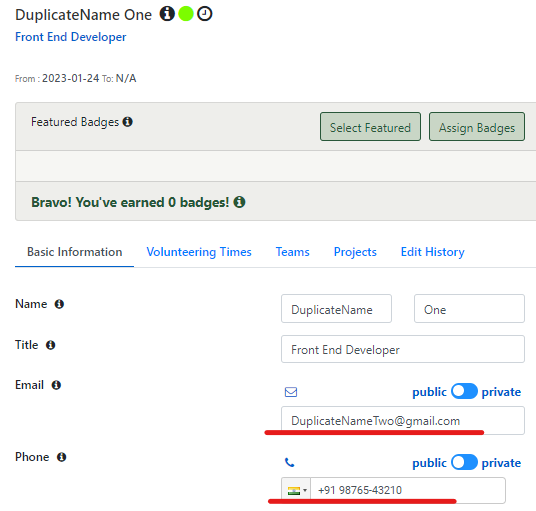Open the Edit History tab
The image size is (536, 511).
(432, 252)
